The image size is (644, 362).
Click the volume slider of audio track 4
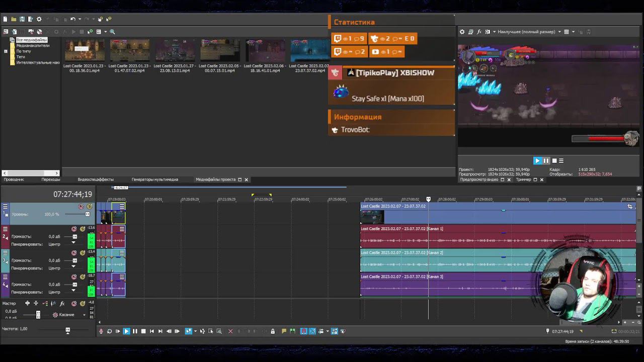(75, 285)
